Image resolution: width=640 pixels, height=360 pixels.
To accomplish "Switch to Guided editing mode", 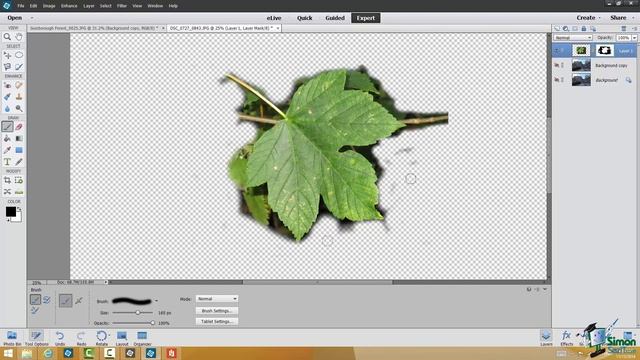I will click(335, 18).
